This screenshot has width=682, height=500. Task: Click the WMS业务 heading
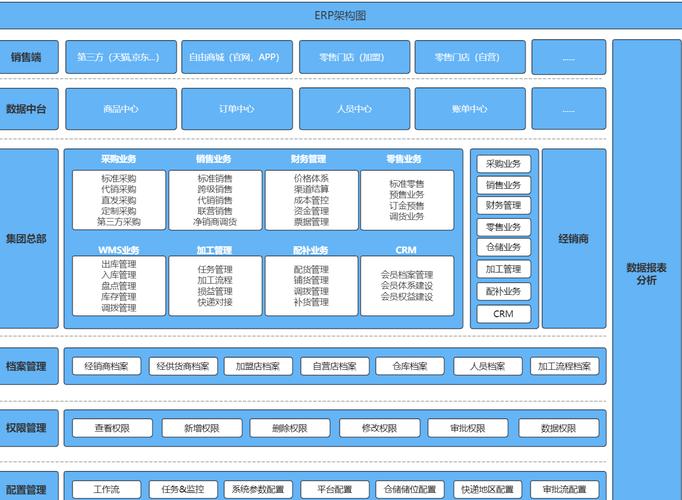[x=119, y=250]
